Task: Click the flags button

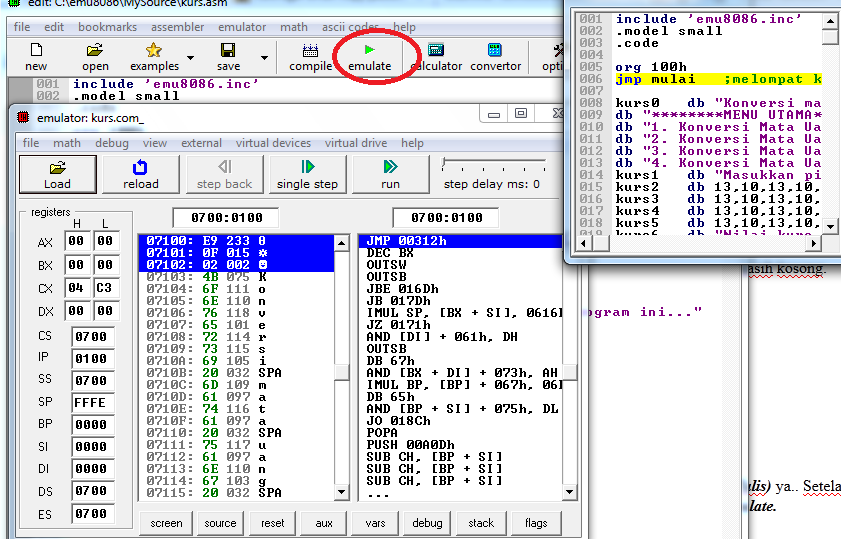Action: pyautogui.click(x=536, y=523)
